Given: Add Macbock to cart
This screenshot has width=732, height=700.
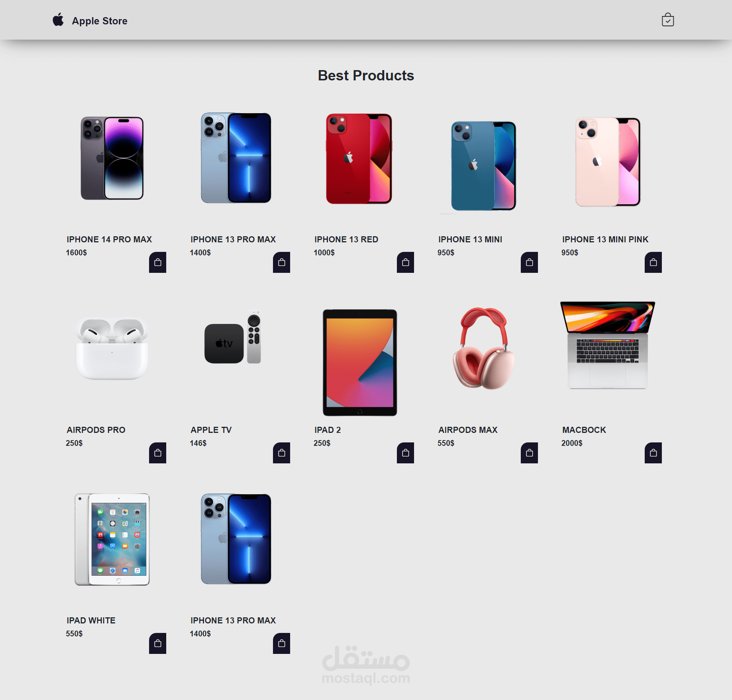Looking at the screenshot, I should pos(653,453).
